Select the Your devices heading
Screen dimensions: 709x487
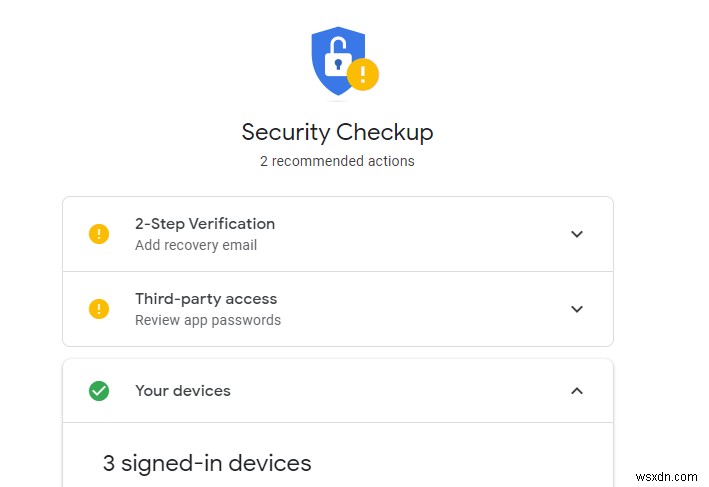click(x=183, y=391)
